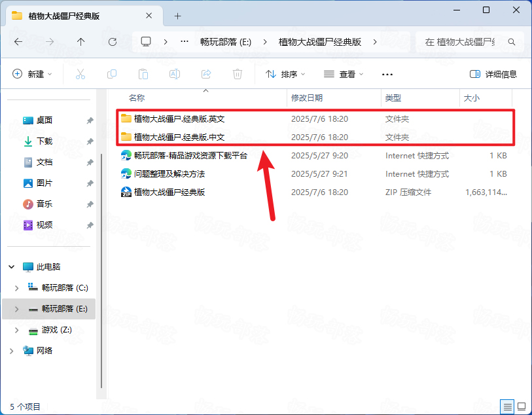Viewport: 532px width, 415px height.
Task: Unpin 图片 via its pin icon
Action: (x=90, y=183)
